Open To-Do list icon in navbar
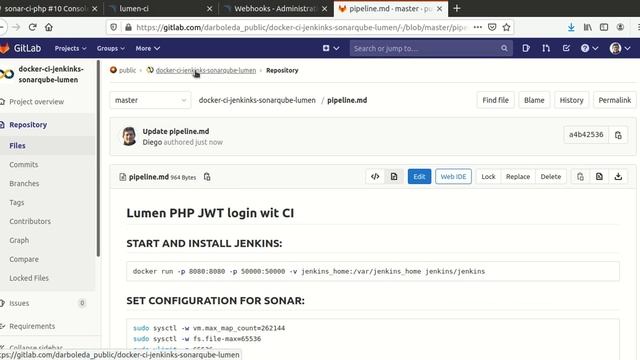Screen dimensions: 640x360 click(x=566, y=48)
